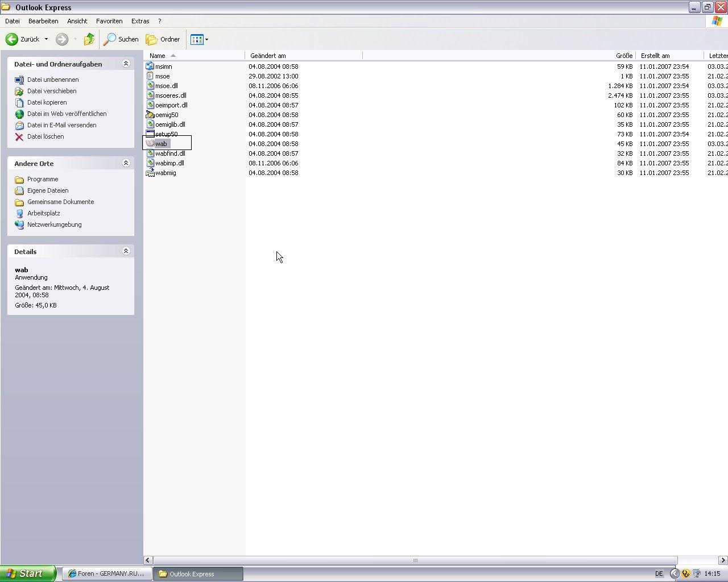Go to Arbeitsplatz
The image size is (728, 582).
43,213
